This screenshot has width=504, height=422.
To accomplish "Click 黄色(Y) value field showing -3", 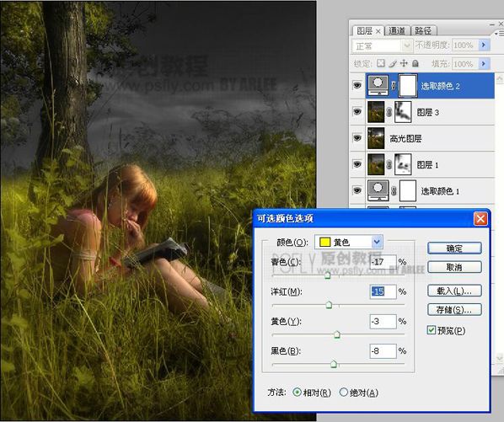I will click(383, 322).
